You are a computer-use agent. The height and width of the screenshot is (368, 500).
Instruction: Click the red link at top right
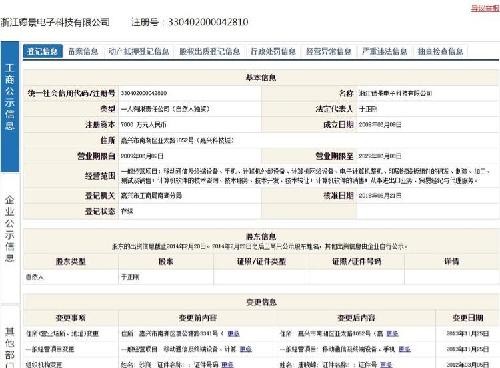485,8
